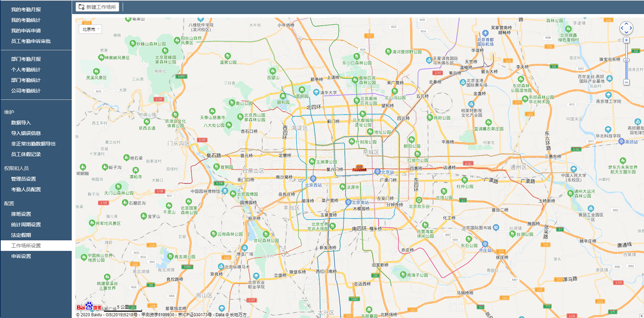Screen dimensions: 644x318
Task: Click the 权限和人员 section header
Action: 17,168
